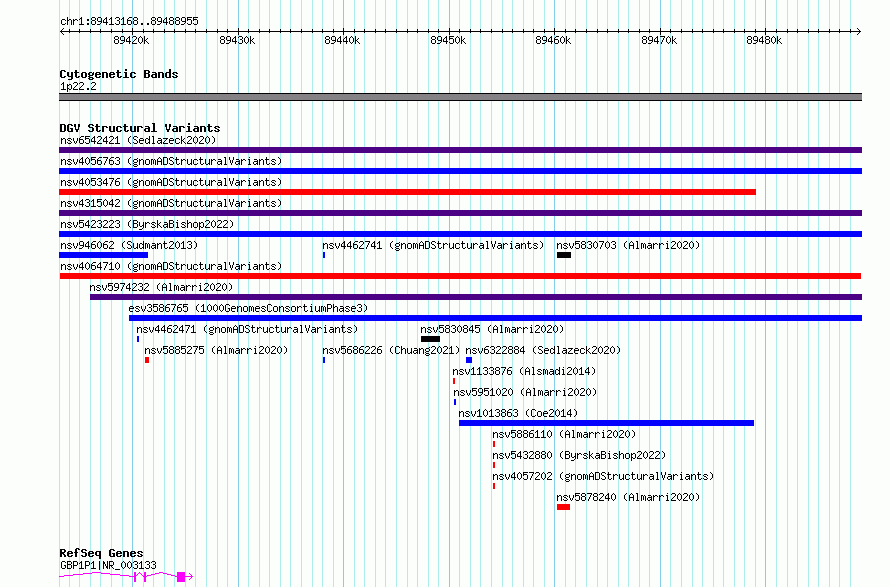The image size is (890, 587).
Task: Click the GBP1P1|NR_003133 gene label
Action: [108, 565]
